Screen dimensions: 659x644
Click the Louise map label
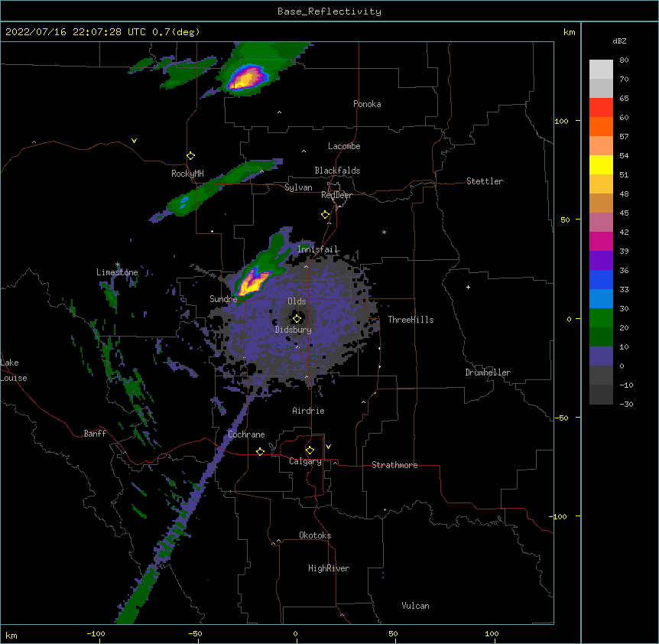pyautogui.click(x=14, y=378)
